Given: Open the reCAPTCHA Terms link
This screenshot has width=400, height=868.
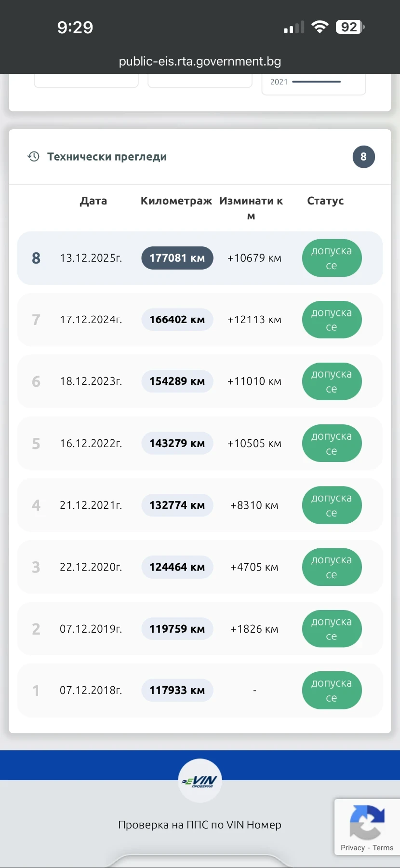Looking at the screenshot, I should (383, 848).
